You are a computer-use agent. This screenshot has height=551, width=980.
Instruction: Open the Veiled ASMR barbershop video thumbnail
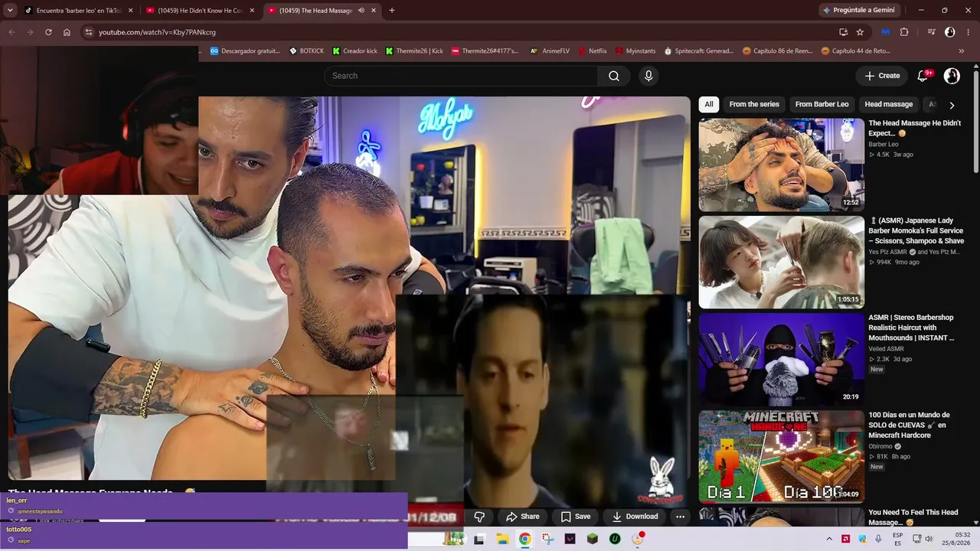[x=781, y=359]
